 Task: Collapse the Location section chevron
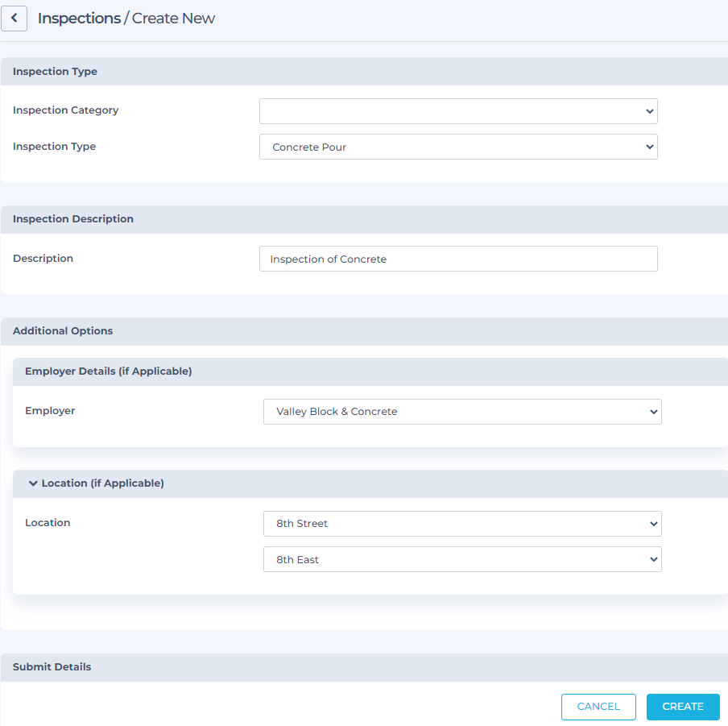33,483
